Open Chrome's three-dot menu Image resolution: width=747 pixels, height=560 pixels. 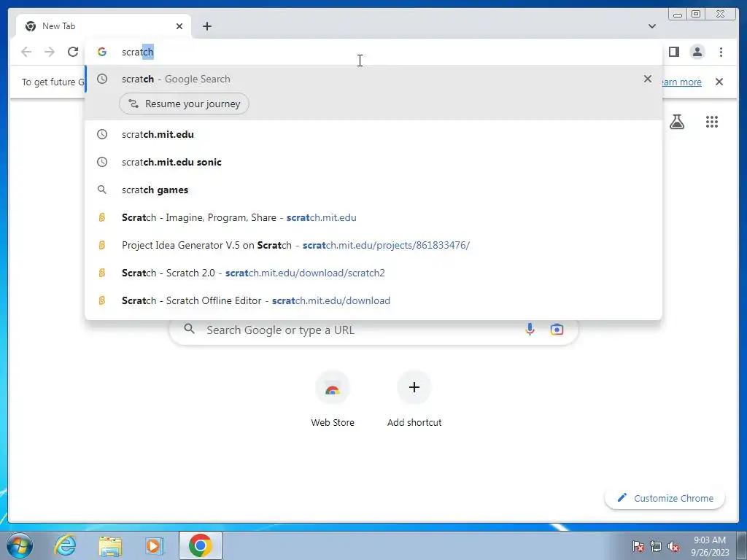click(721, 52)
